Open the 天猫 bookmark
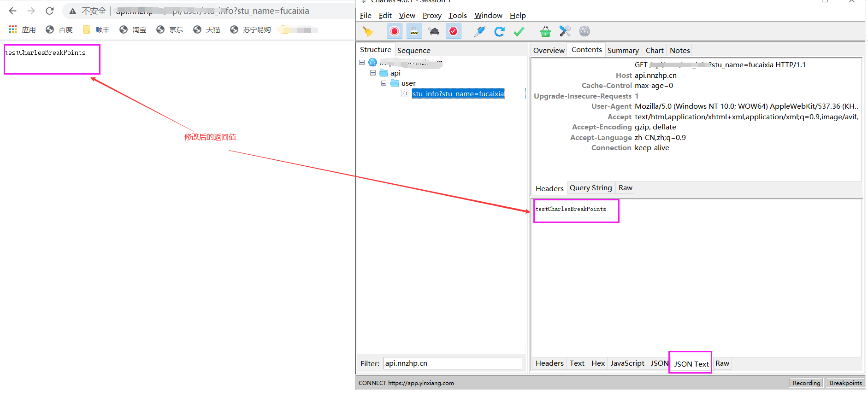868x397 pixels. [x=207, y=29]
